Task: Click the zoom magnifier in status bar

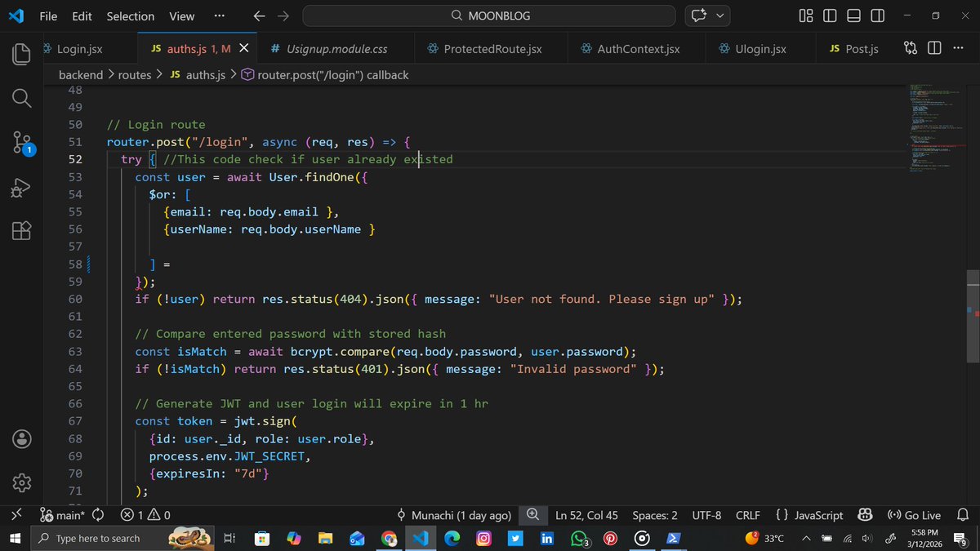Action: pyautogui.click(x=532, y=515)
